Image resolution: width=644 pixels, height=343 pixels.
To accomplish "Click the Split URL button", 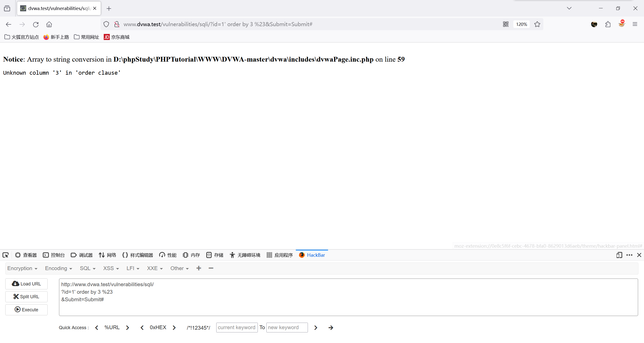I will click(x=26, y=297).
